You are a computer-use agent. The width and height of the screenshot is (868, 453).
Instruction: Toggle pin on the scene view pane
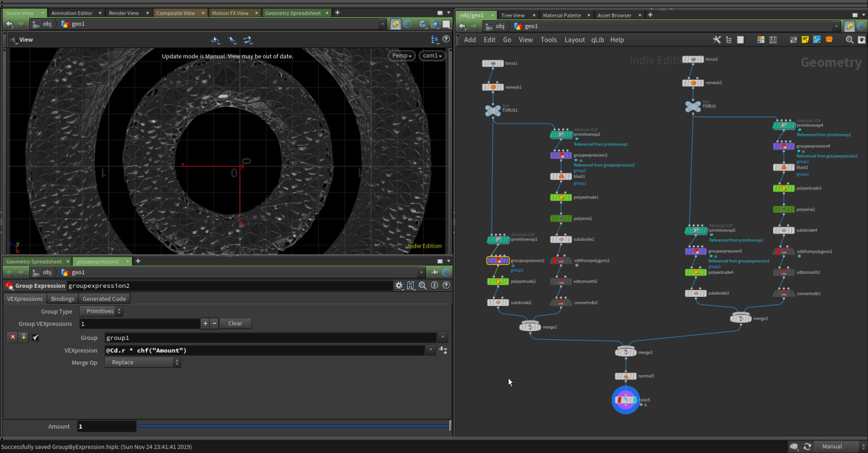(395, 24)
